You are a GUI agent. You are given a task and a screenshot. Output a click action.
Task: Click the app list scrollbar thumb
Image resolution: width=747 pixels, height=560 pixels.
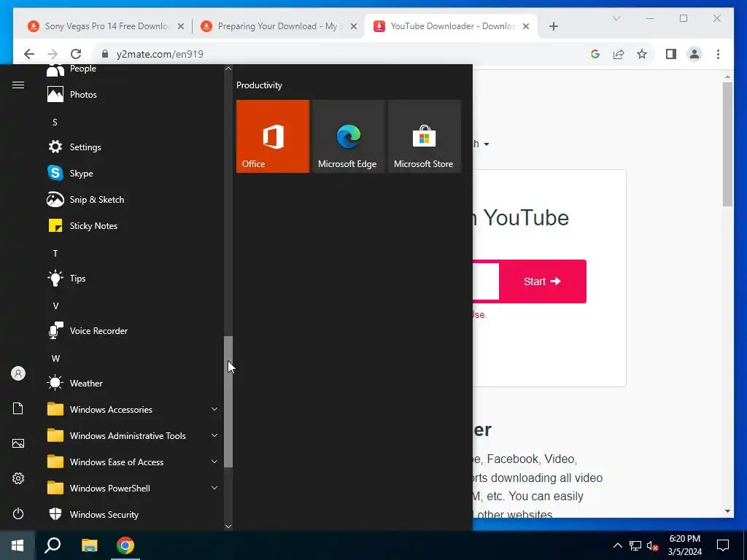[228, 402]
